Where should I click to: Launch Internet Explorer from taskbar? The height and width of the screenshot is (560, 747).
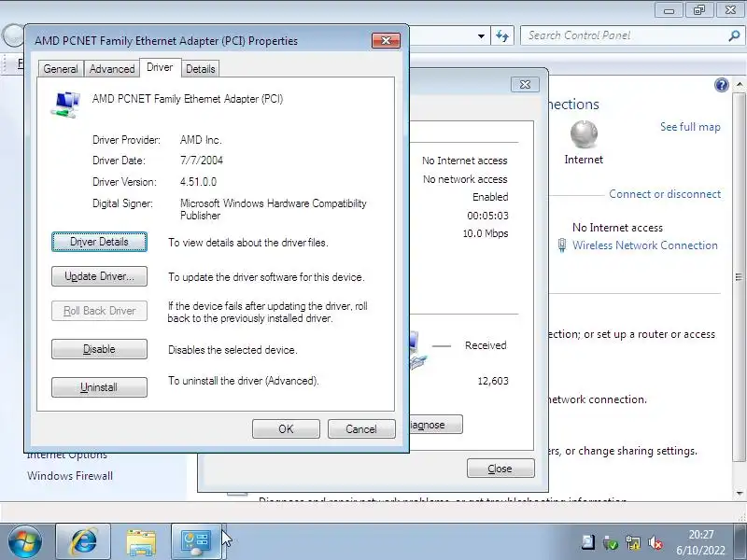[x=83, y=541]
